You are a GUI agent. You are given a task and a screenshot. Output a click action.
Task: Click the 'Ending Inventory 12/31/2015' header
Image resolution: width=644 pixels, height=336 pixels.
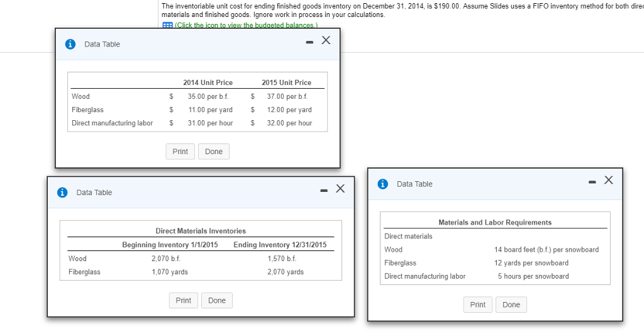(x=280, y=245)
